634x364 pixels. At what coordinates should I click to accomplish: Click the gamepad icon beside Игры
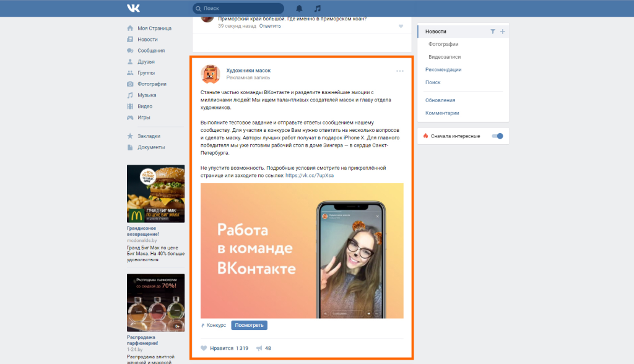click(130, 117)
